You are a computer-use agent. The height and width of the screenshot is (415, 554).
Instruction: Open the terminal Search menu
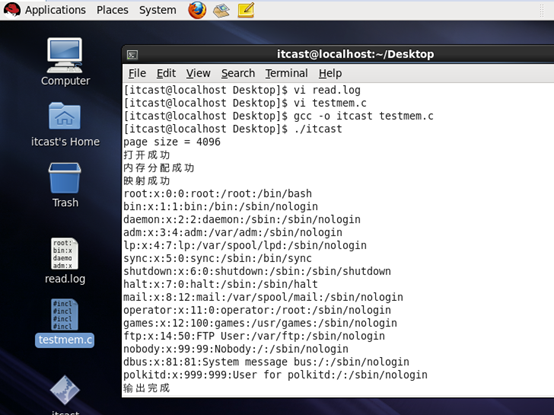(238, 73)
